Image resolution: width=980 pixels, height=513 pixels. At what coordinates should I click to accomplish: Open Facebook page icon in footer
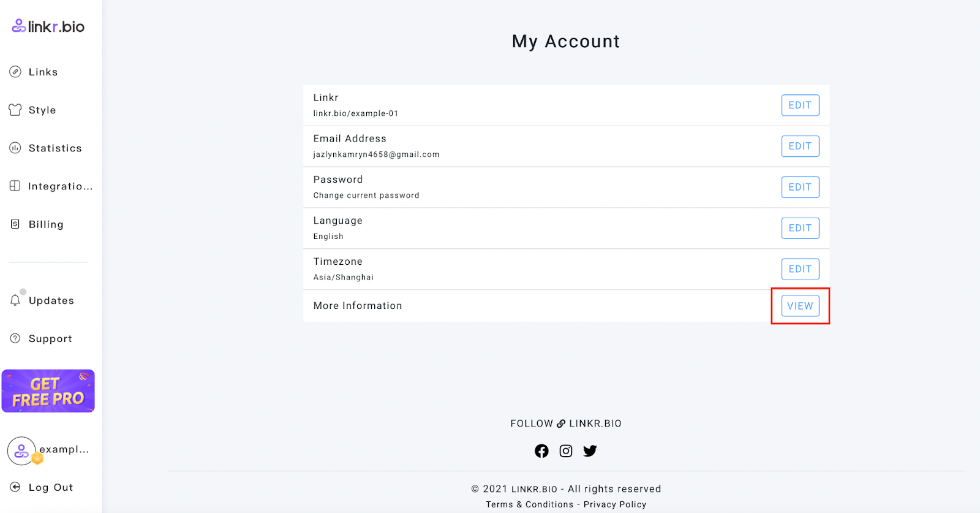point(541,451)
